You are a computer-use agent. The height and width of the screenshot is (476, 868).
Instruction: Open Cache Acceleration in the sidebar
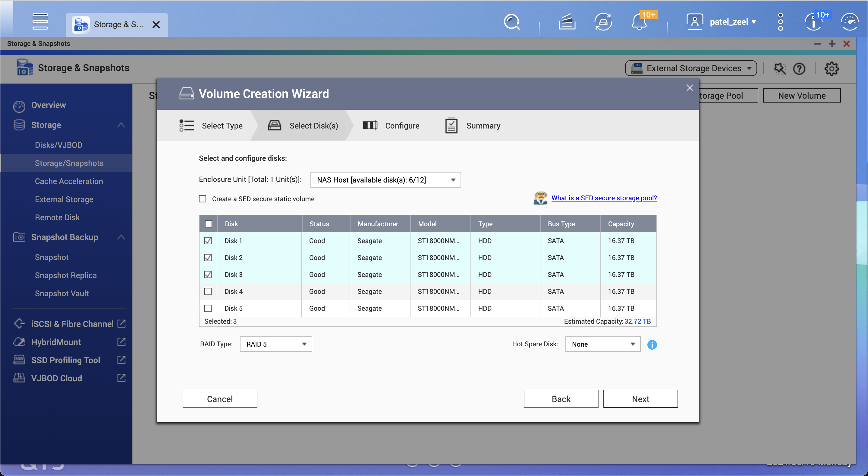69,181
